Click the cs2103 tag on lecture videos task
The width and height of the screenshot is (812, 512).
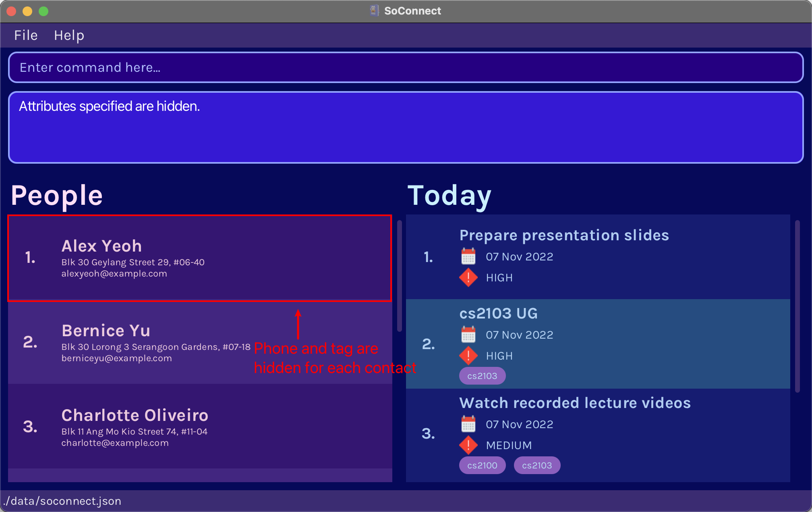(537, 465)
